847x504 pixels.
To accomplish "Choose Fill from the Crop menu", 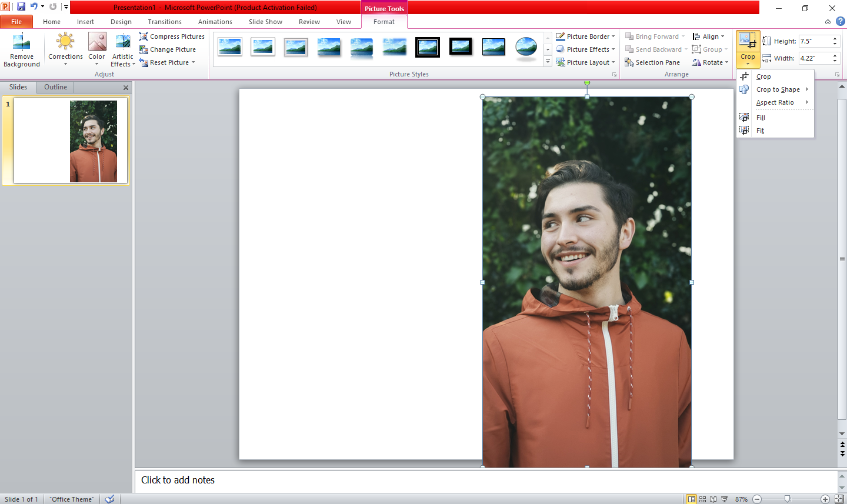I will pos(761,118).
